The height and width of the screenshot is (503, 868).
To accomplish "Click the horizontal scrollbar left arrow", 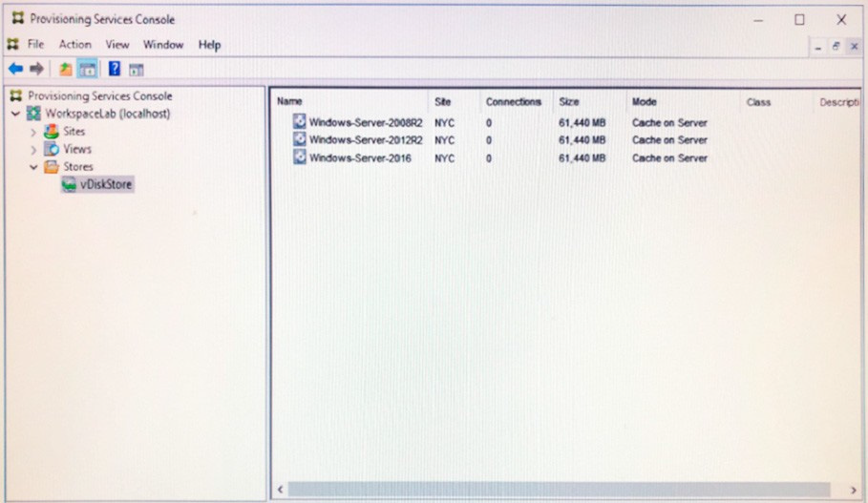I will pos(280,490).
